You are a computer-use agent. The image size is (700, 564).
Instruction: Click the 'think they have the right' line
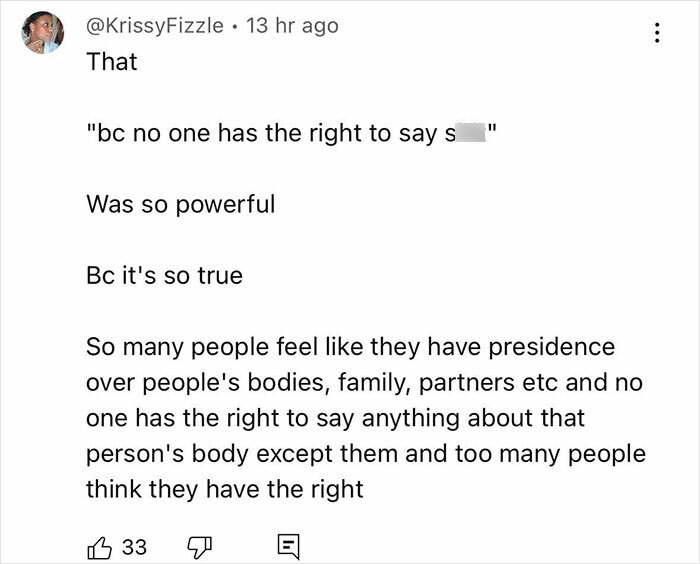click(x=224, y=490)
